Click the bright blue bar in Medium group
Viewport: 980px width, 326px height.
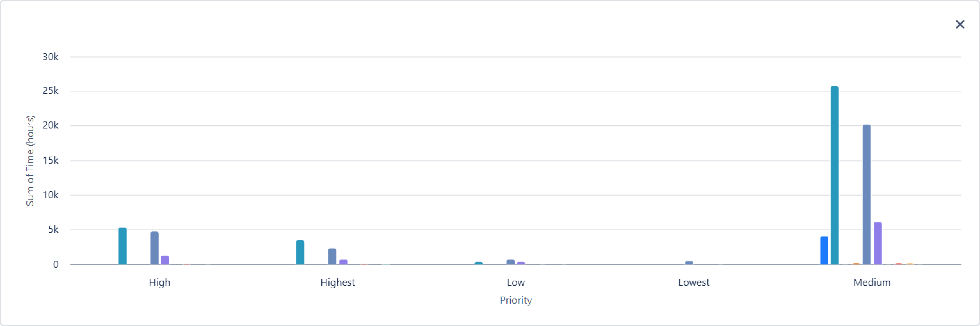824,250
